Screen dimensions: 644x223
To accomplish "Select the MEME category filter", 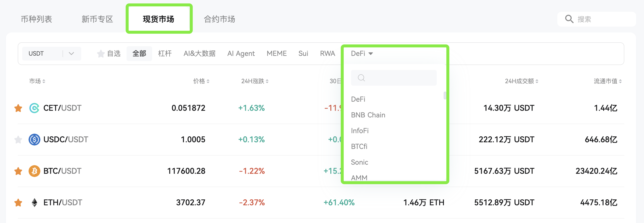I will click(x=276, y=53).
